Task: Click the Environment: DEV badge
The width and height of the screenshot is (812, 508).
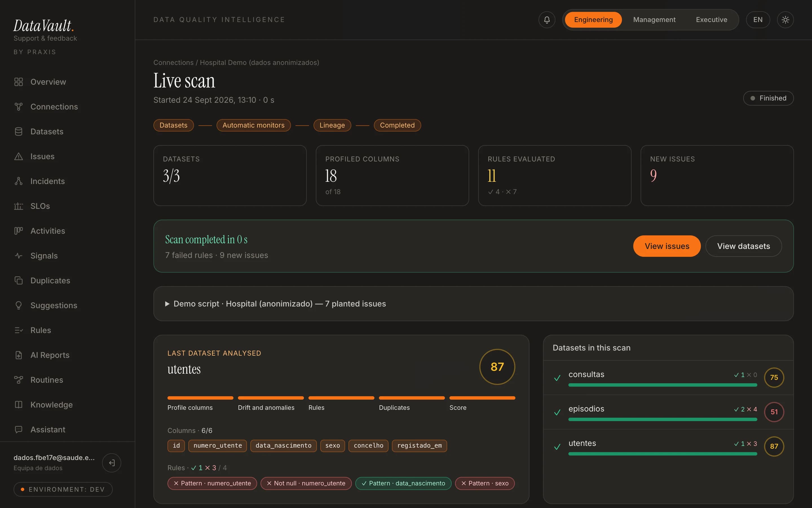Action: 63,490
